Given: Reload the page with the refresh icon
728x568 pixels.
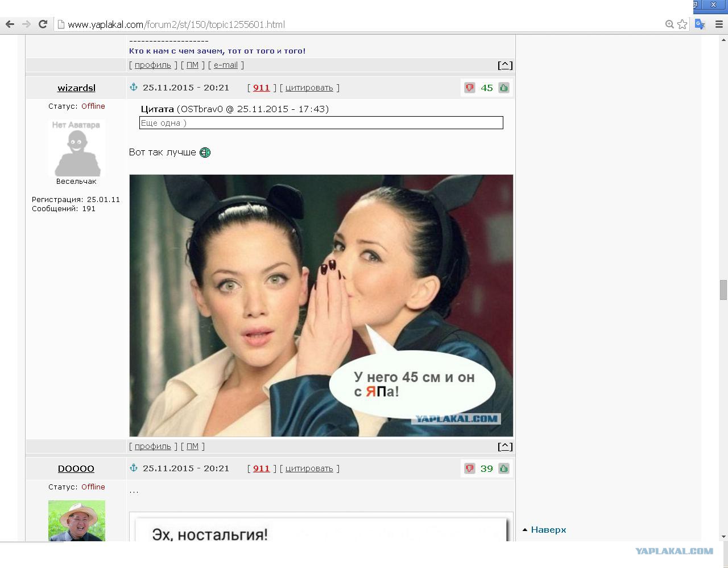Looking at the screenshot, I should tap(43, 24).
